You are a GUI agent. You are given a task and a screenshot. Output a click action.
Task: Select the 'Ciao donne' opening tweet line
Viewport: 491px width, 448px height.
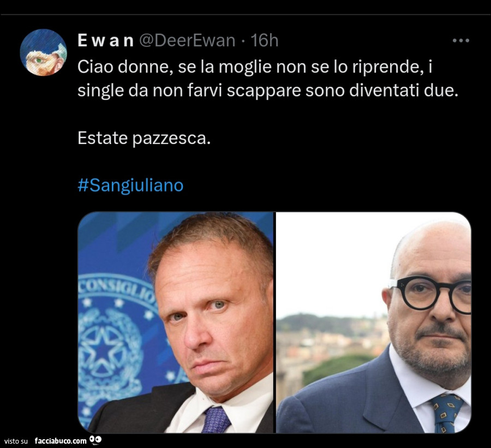(255, 67)
